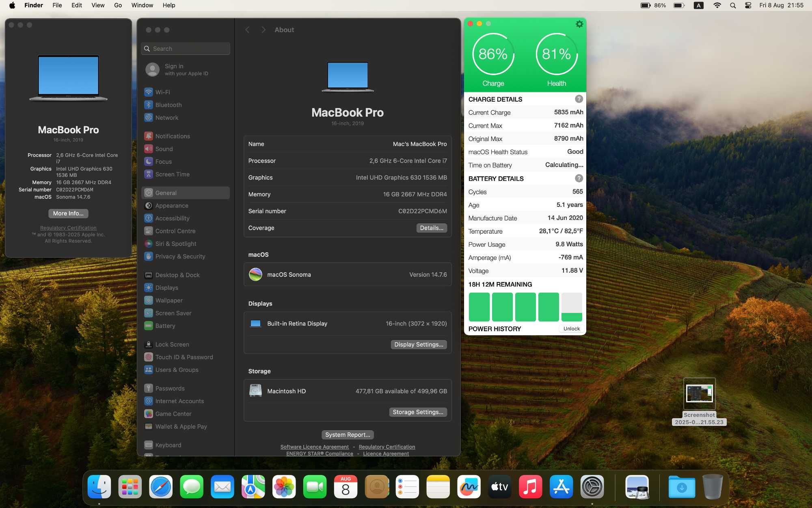Click the Search field in System Settings
812x508 pixels.
(x=186, y=48)
